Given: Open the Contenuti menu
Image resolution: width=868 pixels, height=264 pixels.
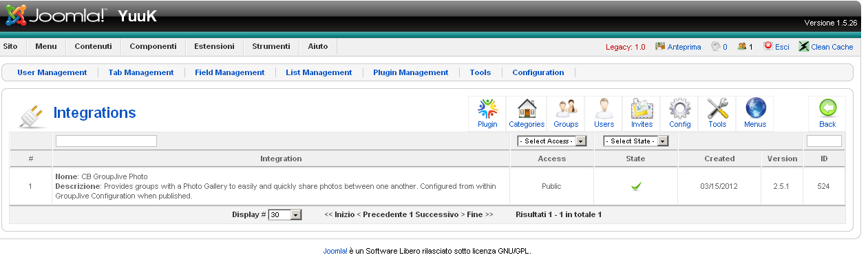Looking at the screenshot, I should 93,47.
